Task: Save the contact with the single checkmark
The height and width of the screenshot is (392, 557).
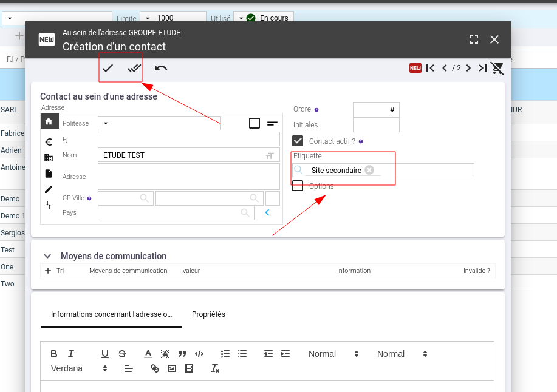Action: click(x=108, y=68)
